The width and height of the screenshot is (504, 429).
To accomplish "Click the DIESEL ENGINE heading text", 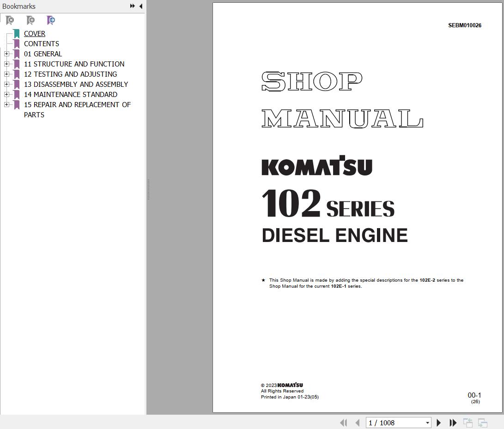I will [334, 235].
